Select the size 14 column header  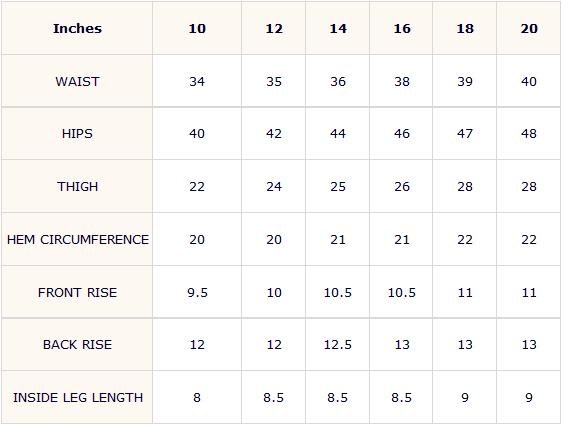338,28
